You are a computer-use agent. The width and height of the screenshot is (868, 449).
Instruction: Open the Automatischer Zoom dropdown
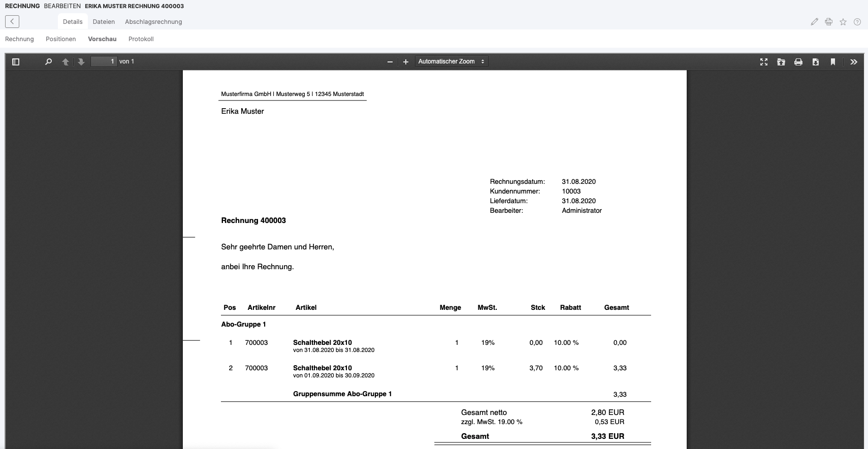click(x=451, y=61)
